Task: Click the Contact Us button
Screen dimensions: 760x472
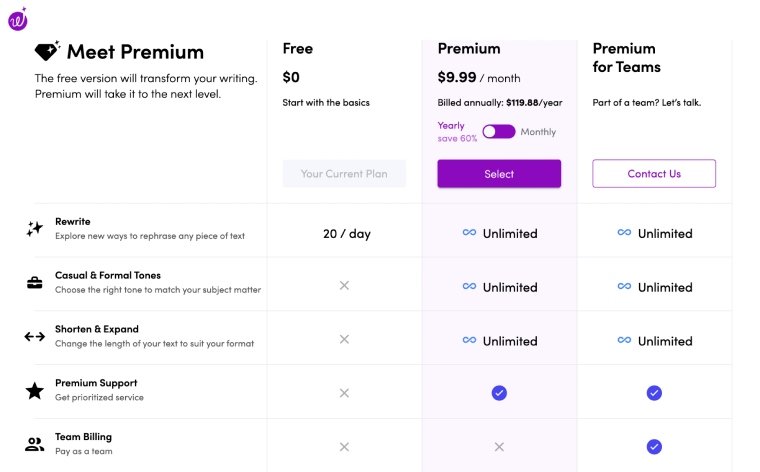Action: point(654,173)
